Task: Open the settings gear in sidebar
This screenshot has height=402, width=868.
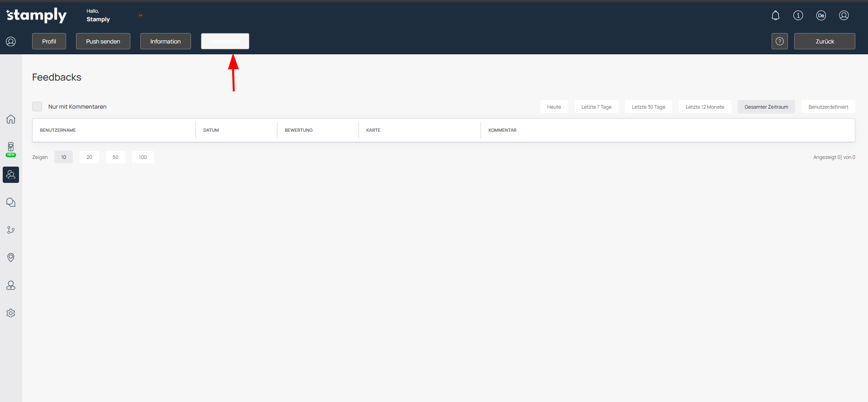Action: [x=11, y=313]
